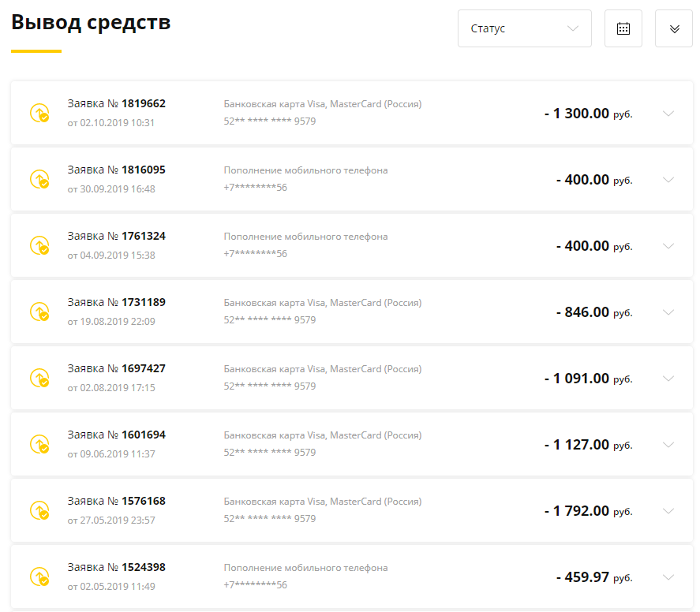
Task: Click status icon of request 1819662
Action: tap(39, 113)
